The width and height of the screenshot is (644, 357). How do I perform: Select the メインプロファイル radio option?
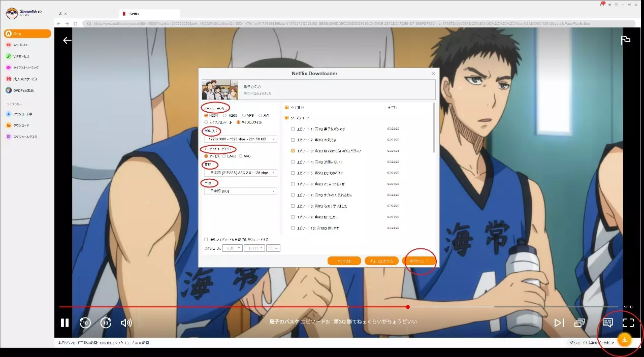coord(206,122)
